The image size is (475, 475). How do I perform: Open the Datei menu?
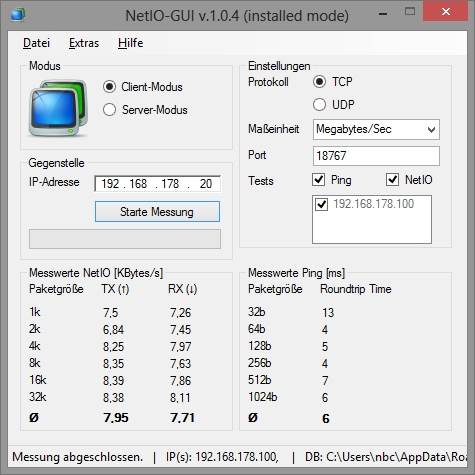click(36, 43)
